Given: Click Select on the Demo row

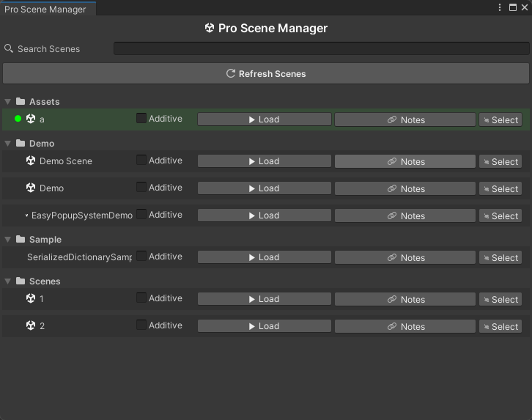Looking at the screenshot, I should pyautogui.click(x=500, y=188).
